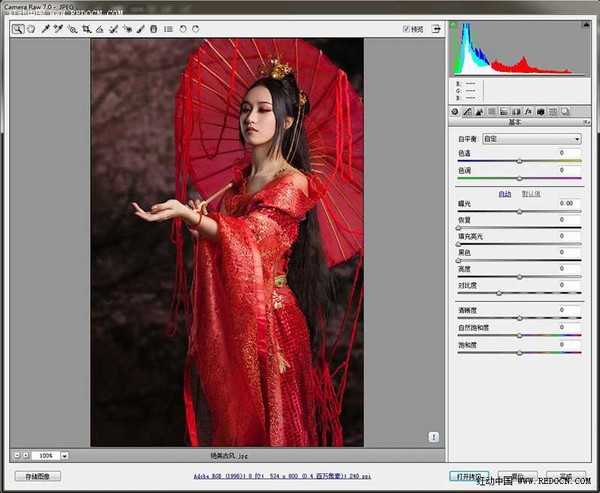Select the Crop tool

point(87,29)
